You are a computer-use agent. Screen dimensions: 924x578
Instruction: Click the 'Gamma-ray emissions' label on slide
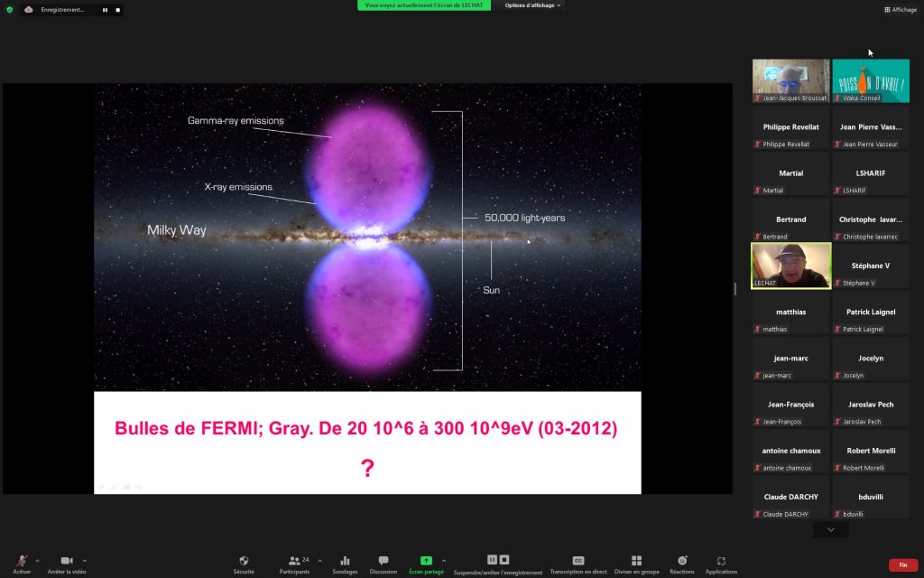coord(236,121)
